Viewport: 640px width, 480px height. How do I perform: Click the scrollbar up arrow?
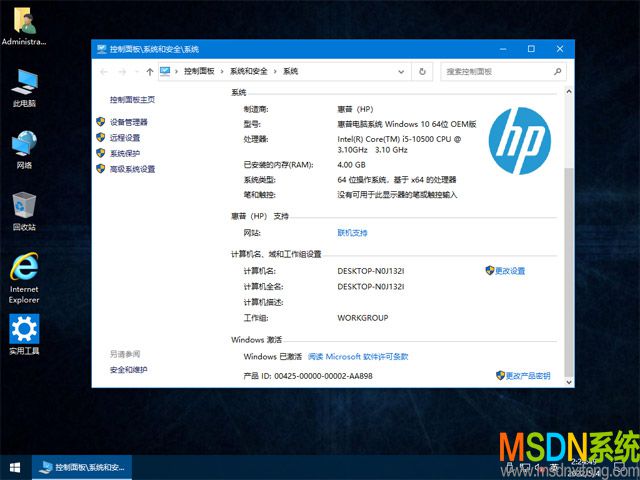pyautogui.click(x=569, y=92)
